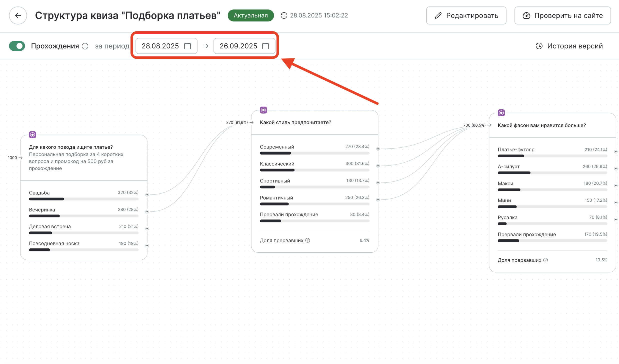Open История версий panel
This screenshot has width=619, height=364.
pos(569,46)
